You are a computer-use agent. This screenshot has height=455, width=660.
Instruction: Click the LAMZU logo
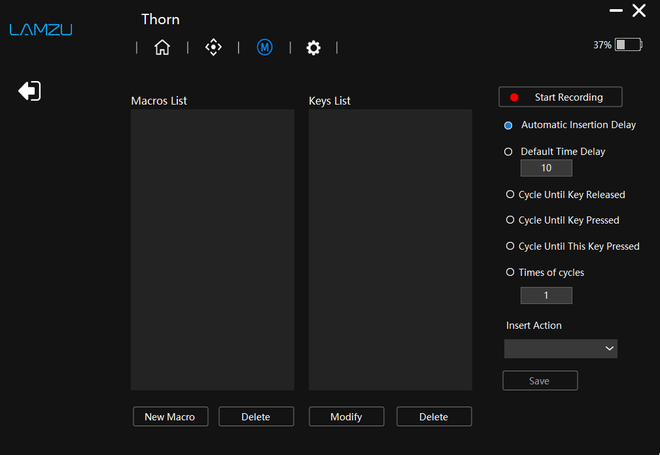click(x=41, y=29)
